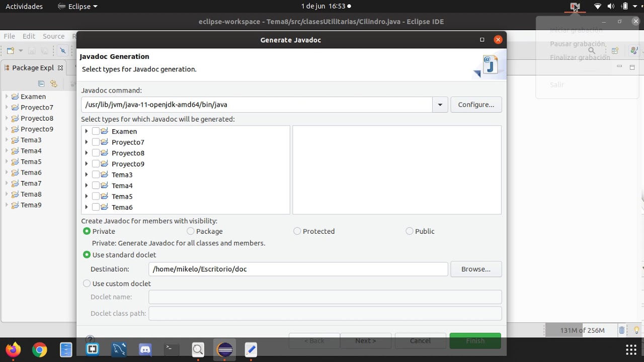Click the Skip All Breakpoints toolbar icon
The height and width of the screenshot is (362, 644).
point(63,51)
